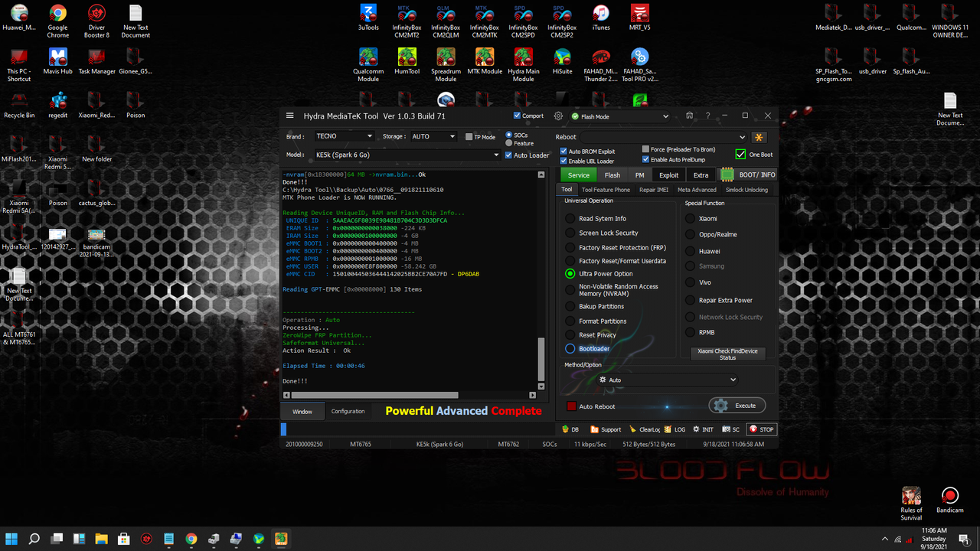Open iTunes desktop icon
This screenshot has height=551, width=980.
click(x=601, y=18)
